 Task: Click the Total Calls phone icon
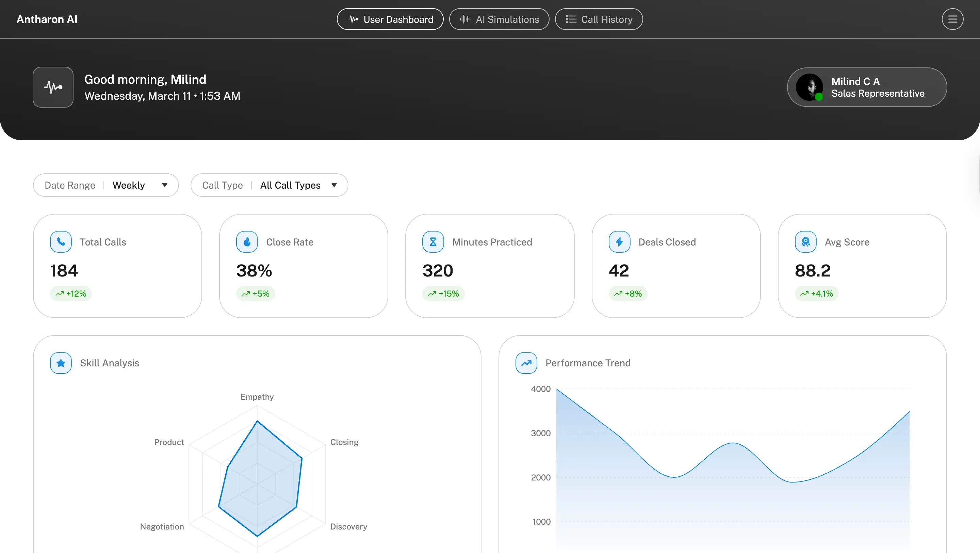point(61,242)
